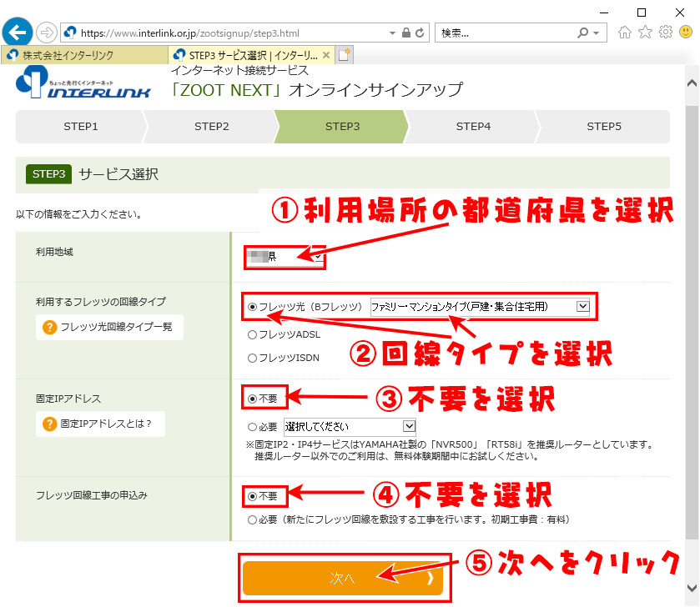Click the scrollbar up arrow
The image size is (700, 607).
[x=692, y=83]
